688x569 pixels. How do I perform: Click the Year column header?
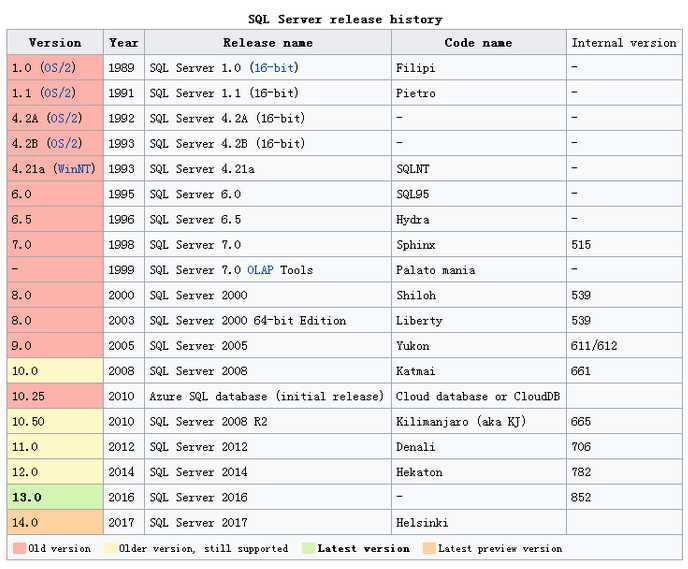pos(124,43)
